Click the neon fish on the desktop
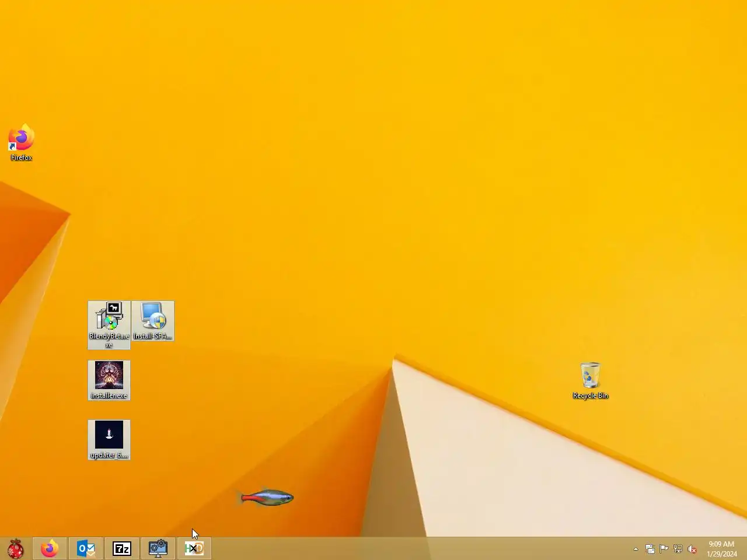747x560 pixels. coord(267,498)
